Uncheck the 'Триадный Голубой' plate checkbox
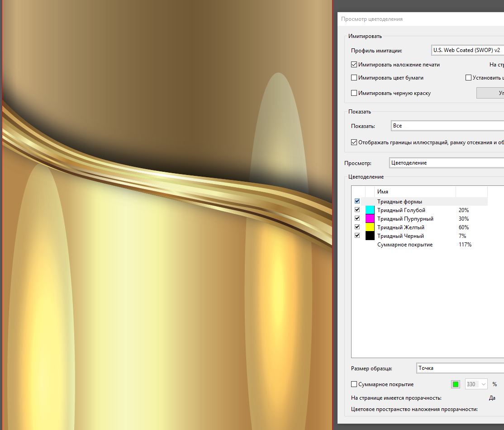The width and height of the screenshot is (504, 430). [357, 210]
